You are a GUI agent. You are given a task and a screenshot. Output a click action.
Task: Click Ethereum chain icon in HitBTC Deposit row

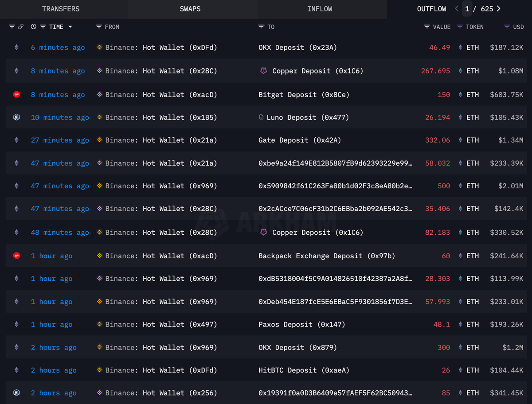tap(16, 370)
